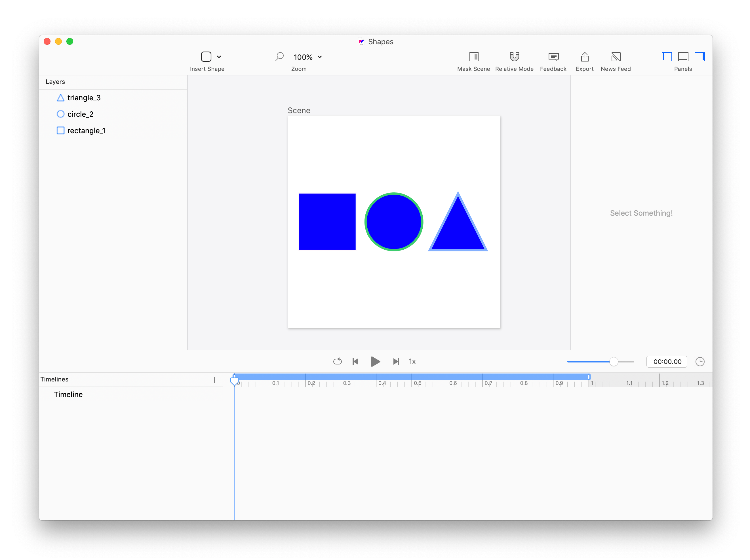Skip to the end of timeline
Screen dimensions: 750x560
(x=396, y=361)
